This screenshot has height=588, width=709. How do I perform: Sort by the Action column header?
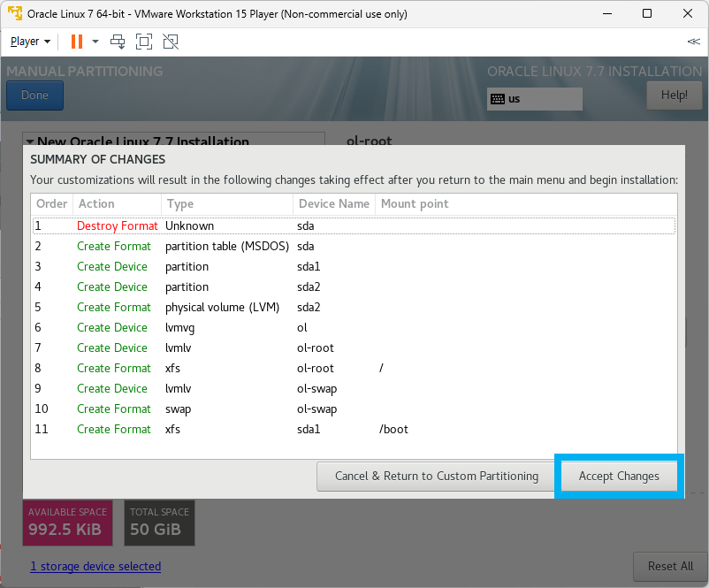(117, 204)
